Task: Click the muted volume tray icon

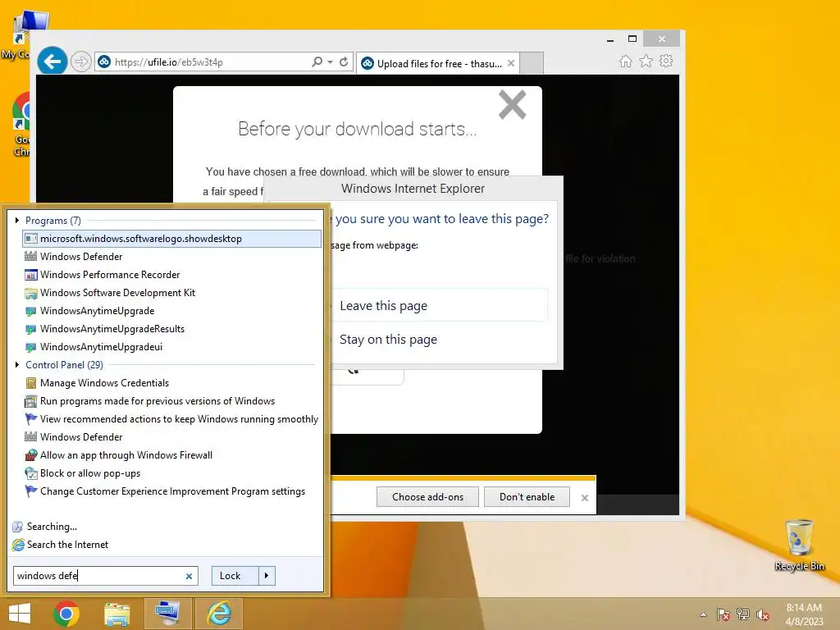Action: click(x=763, y=614)
